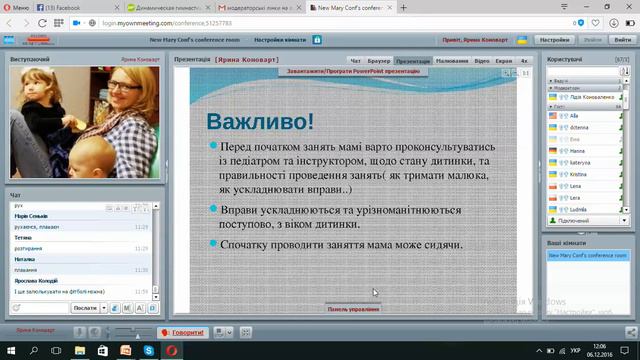This screenshot has width=640, height=360.
Task: Select user Ludmila in the list
Action: point(585,209)
